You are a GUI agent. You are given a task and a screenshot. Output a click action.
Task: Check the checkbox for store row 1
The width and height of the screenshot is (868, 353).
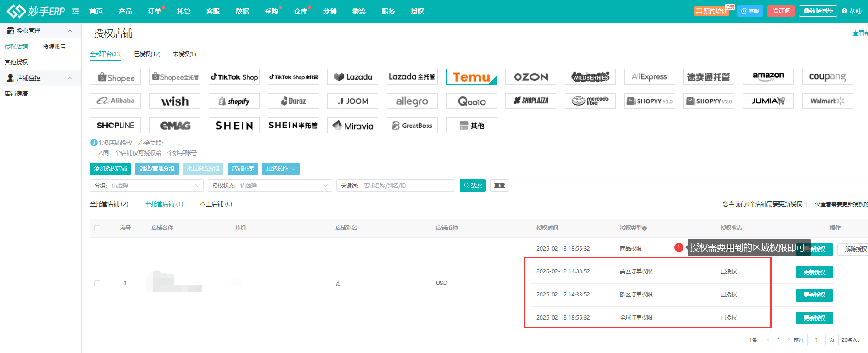point(97,283)
